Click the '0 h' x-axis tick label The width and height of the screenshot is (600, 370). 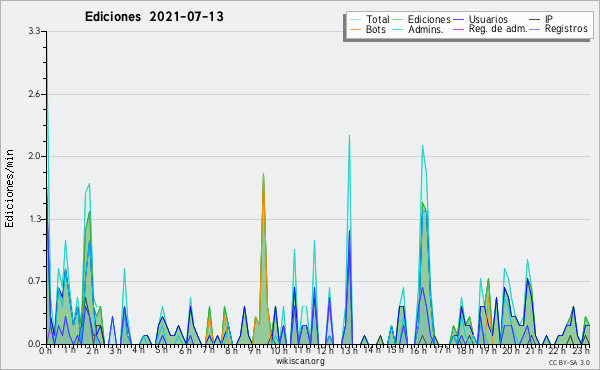[x=45, y=351]
